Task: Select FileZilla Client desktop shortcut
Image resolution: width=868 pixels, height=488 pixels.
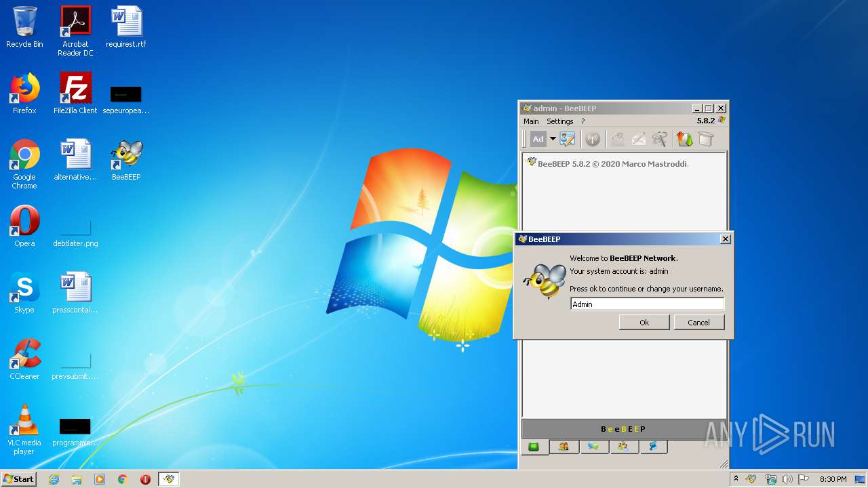Action: point(75,94)
